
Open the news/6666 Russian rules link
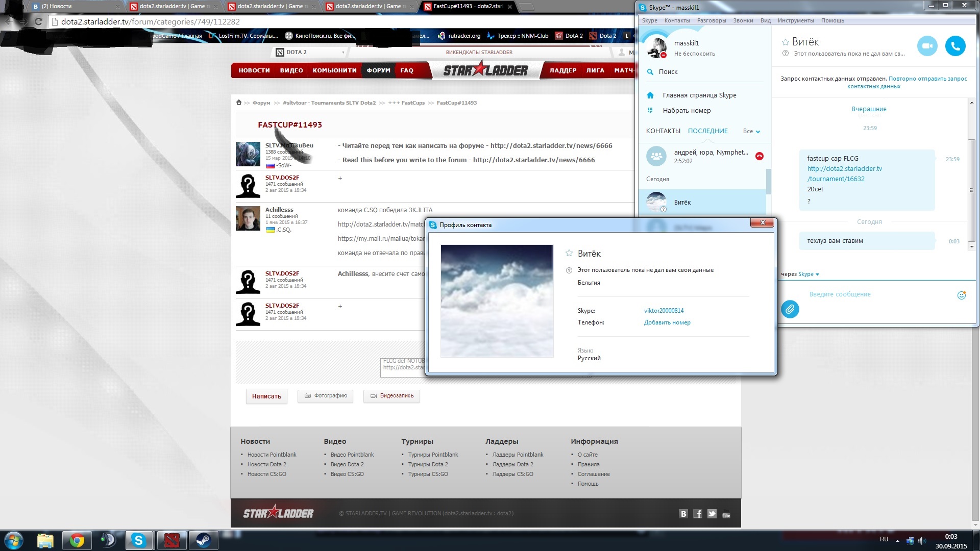551,145
